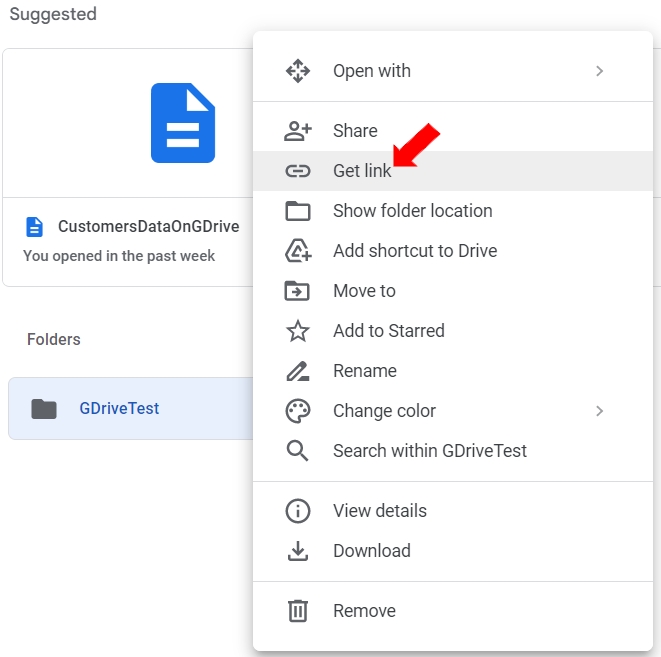Image resolution: width=661 pixels, height=657 pixels.
Task: Expand the Open with submenu arrow
Action: tap(599, 71)
